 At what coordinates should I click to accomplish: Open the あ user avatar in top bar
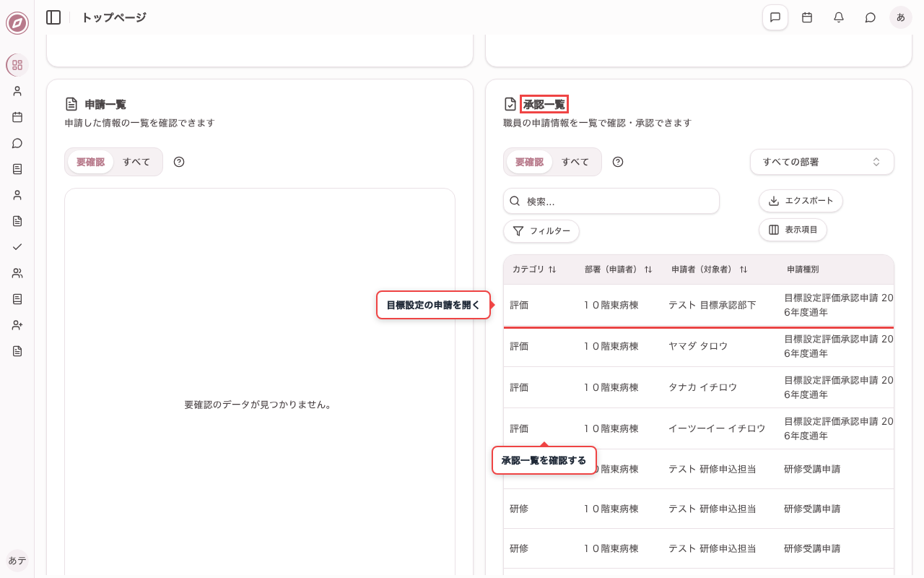coord(901,17)
